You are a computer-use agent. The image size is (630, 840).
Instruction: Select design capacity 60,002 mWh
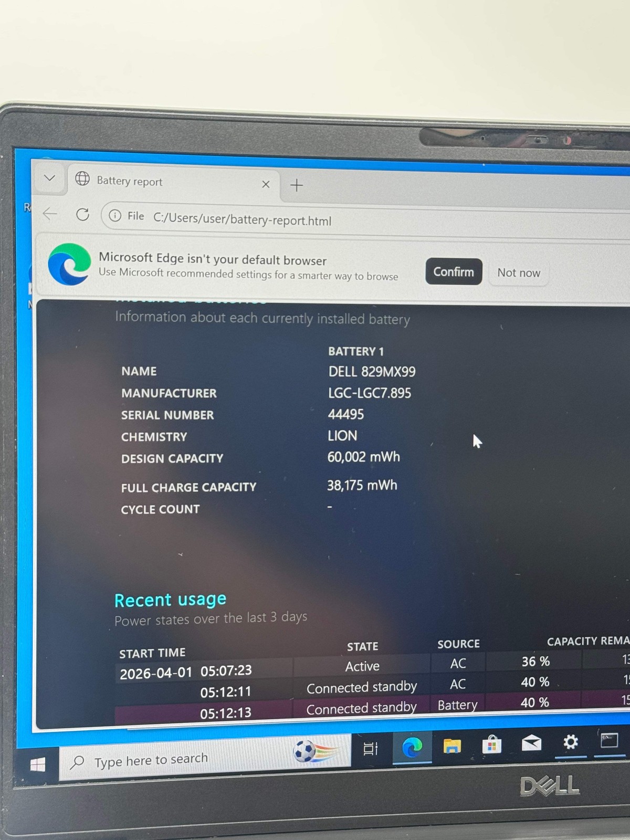[364, 457]
